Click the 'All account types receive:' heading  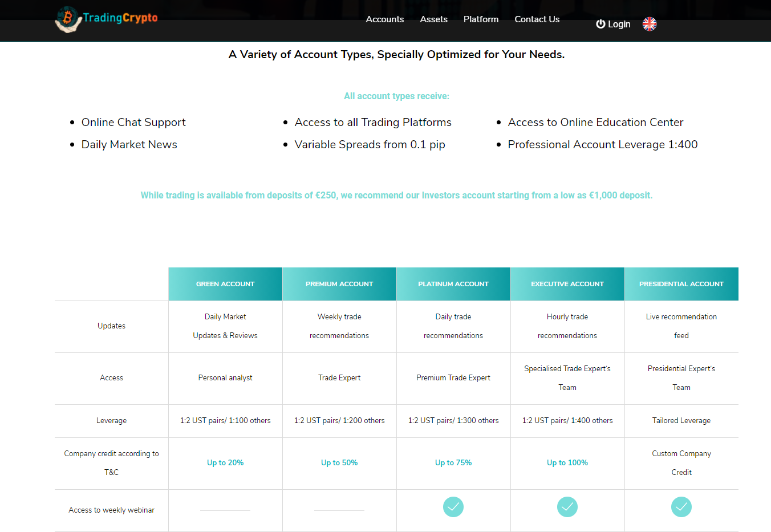click(x=396, y=96)
